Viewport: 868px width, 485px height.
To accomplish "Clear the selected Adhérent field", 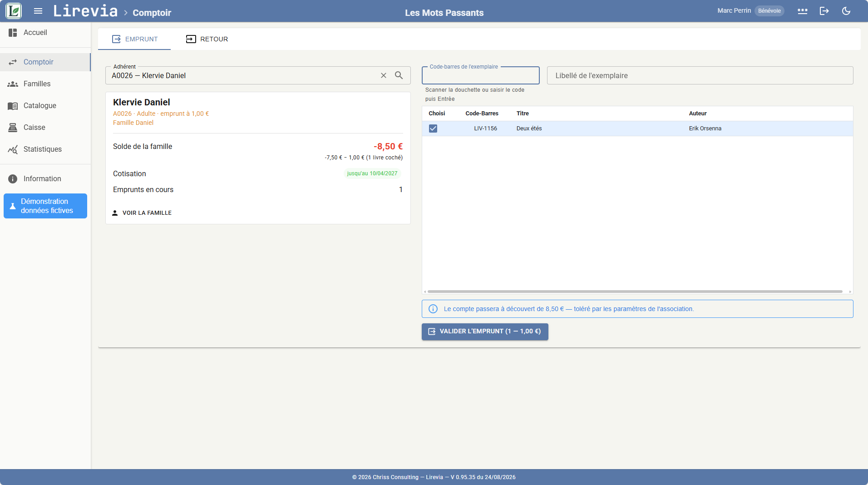I will pos(384,75).
